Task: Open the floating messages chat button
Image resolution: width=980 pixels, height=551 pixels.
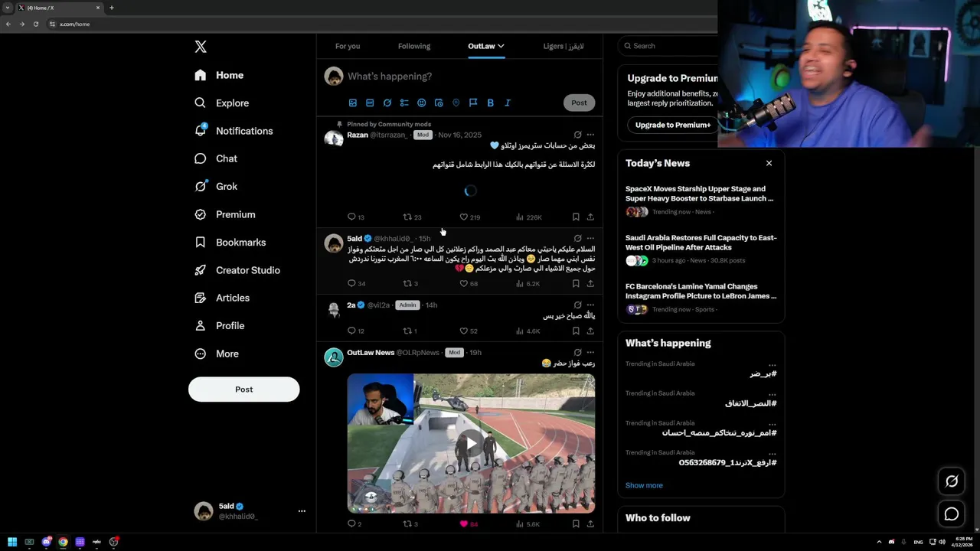Action: coord(952,514)
